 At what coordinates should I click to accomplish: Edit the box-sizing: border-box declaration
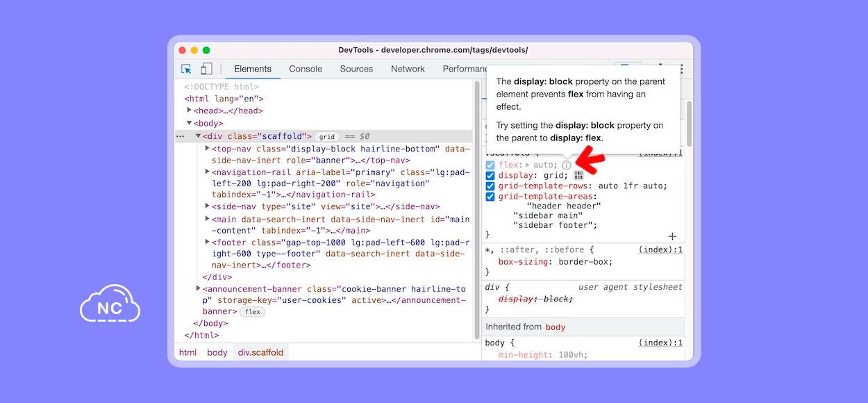[x=556, y=262]
